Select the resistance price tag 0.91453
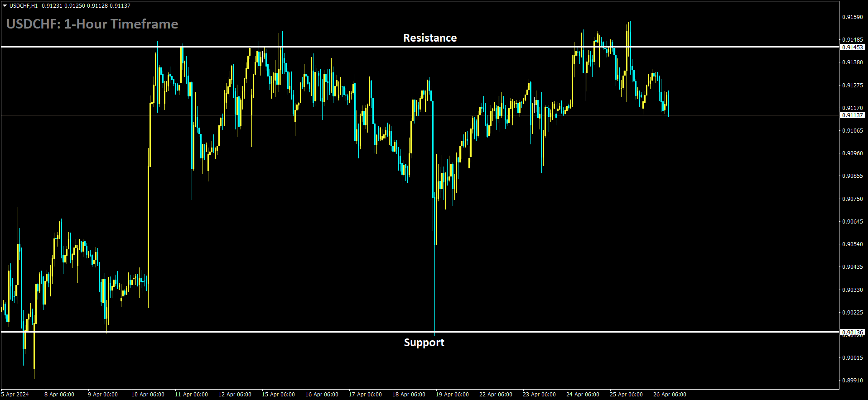This screenshot has width=868, height=400. (853, 47)
